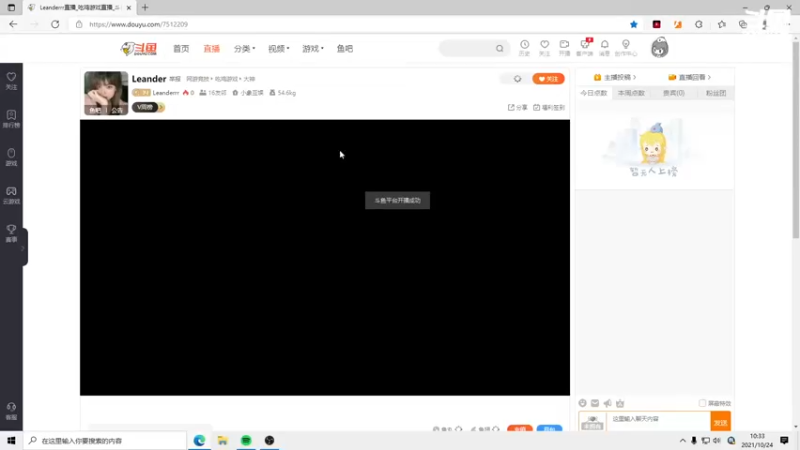Image resolution: width=800 pixels, height=450 pixels.
Task: Click browser refresh button
Action: click(55, 24)
